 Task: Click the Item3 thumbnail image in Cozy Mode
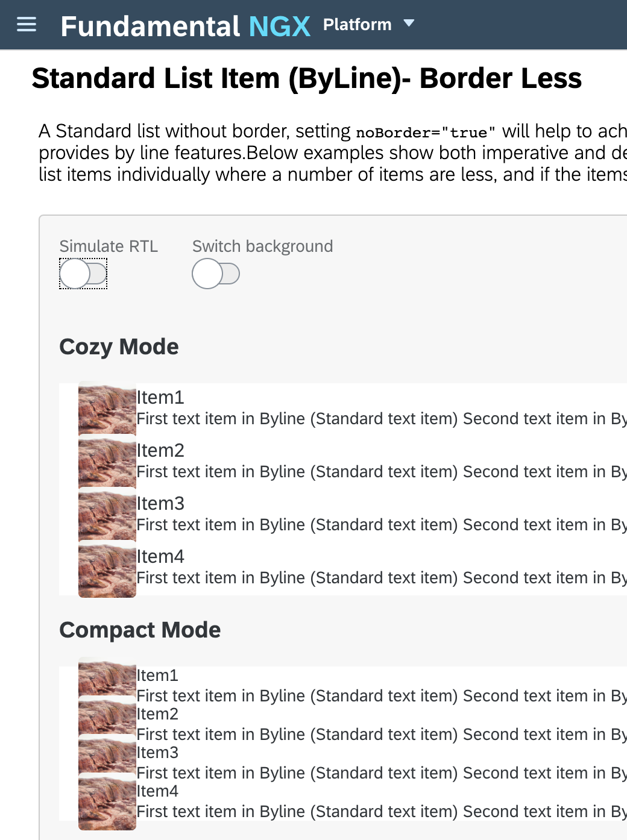[x=107, y=514]
